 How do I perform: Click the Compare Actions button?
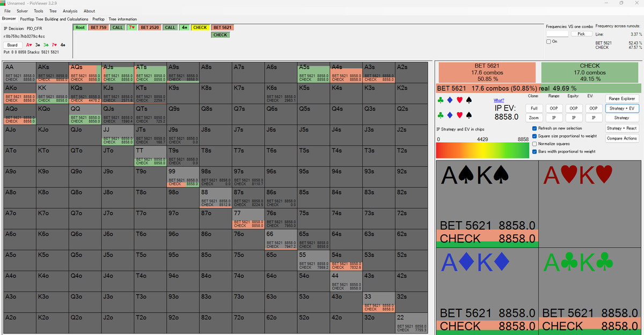pyautogui.click(x=622, y=139)
